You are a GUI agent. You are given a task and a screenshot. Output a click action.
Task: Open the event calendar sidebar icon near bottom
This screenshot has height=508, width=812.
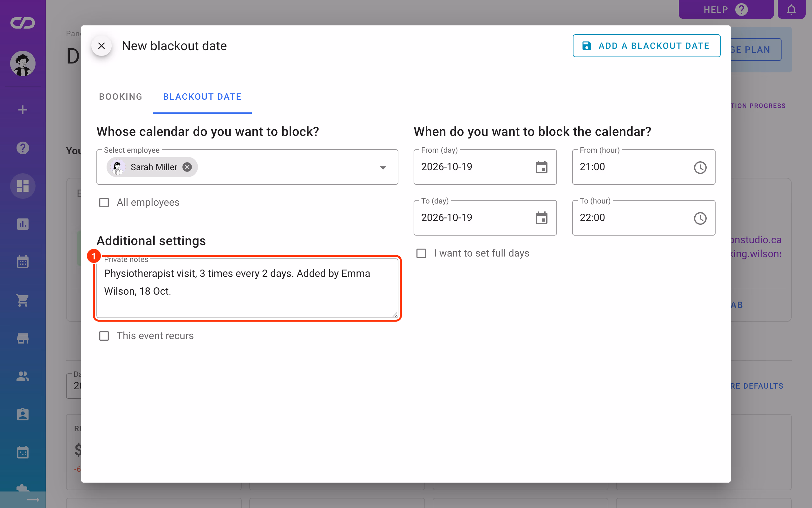point(23,452)
